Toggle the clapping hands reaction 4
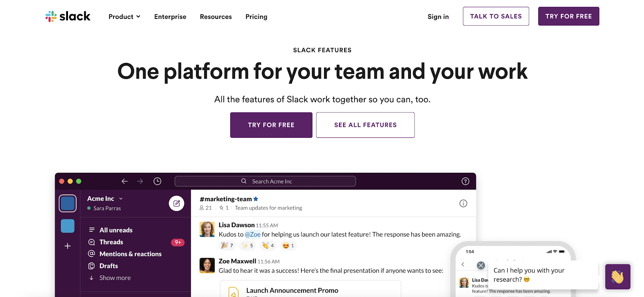Viewport: 644px width, 297px height. (268, 245)
